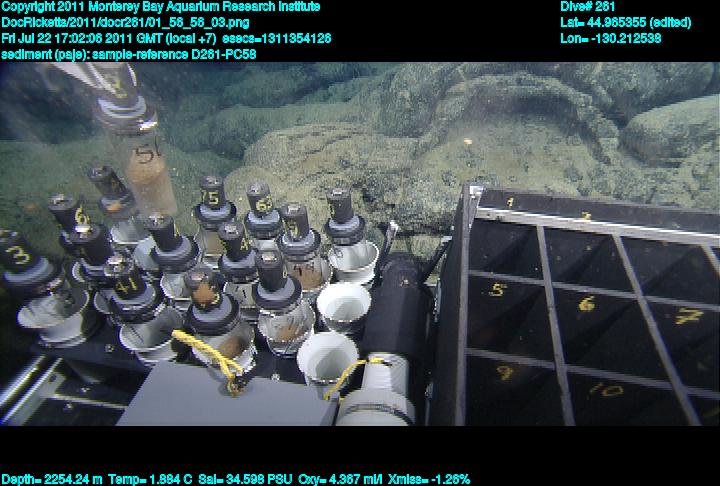720x486 pixels.
Task: Click the push core handle labeled 41
Action: [x=124, y=278]
